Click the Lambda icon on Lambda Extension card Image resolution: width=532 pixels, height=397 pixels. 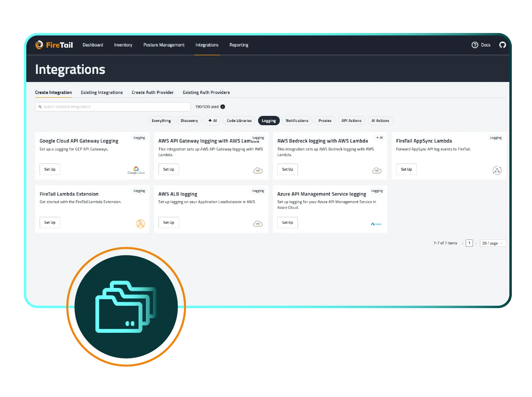[140, 224]
